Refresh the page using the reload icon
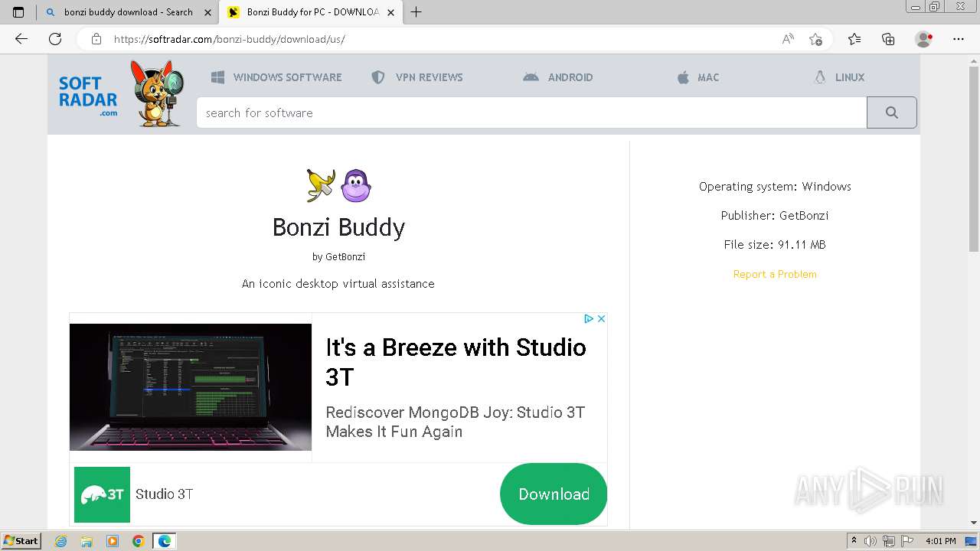980x551 pixels. 55,39
